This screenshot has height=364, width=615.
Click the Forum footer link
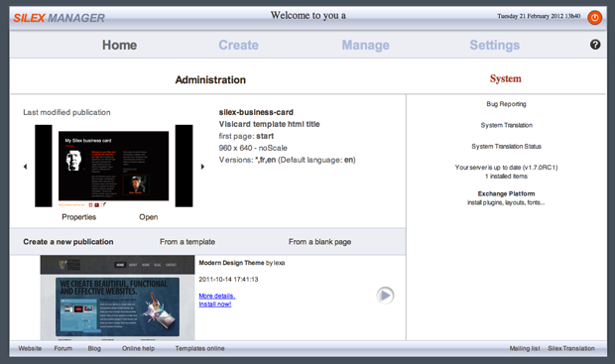click(x=63, y=348)
